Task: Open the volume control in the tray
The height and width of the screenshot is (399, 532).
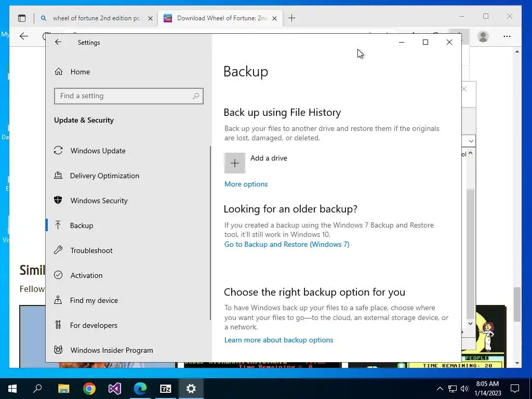Action: coord(464,389)
